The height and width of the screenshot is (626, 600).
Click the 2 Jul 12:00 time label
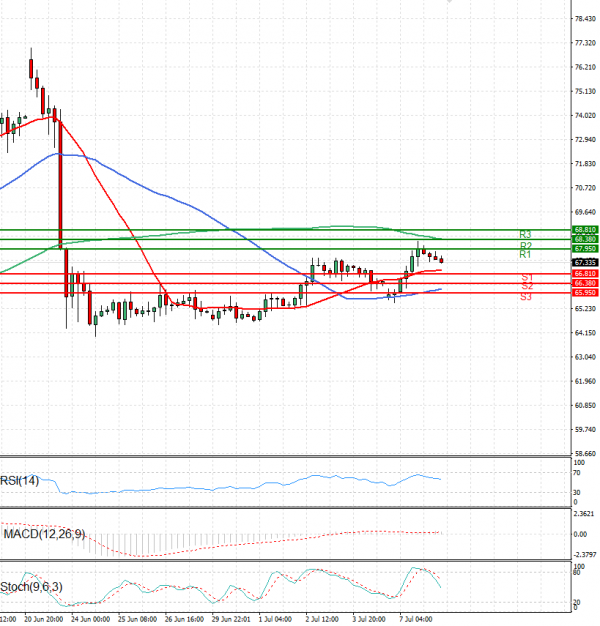(322, 619)
